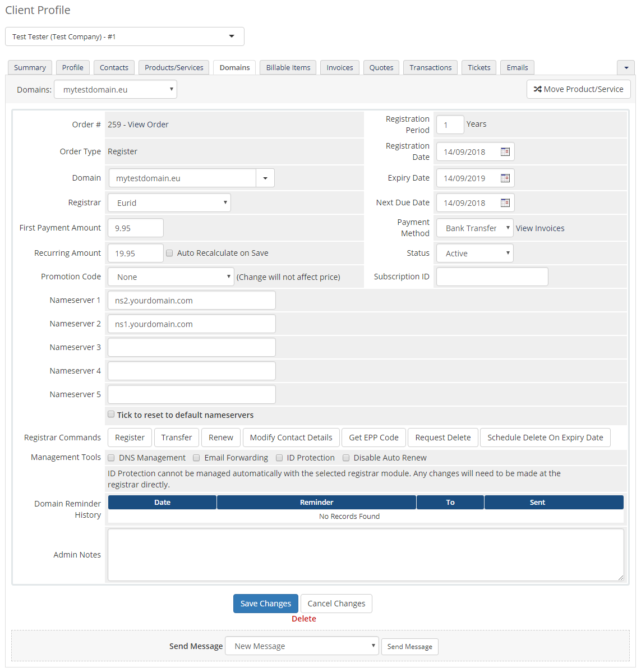The height and width of the screenshot is (672, 641).
Task: Open the calendar picker for Registration Date
Action: [x=505, y=151]
